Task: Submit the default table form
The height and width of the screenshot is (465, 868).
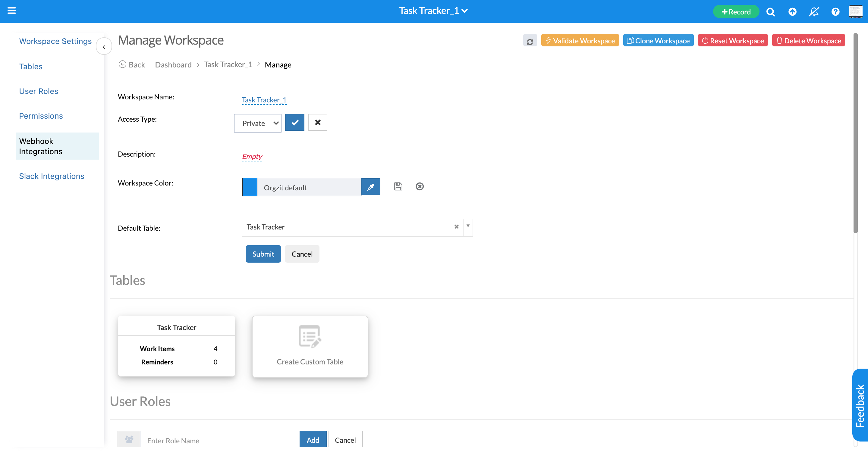Action: [263, 254]
